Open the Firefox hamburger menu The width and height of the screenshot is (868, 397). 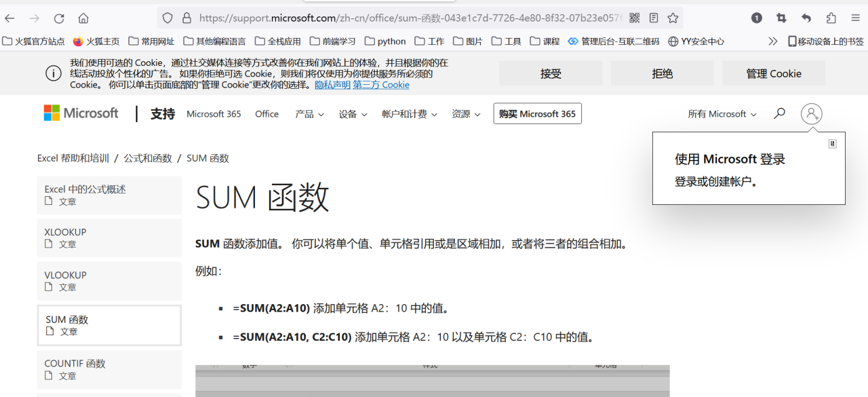[x=856, y=18]
